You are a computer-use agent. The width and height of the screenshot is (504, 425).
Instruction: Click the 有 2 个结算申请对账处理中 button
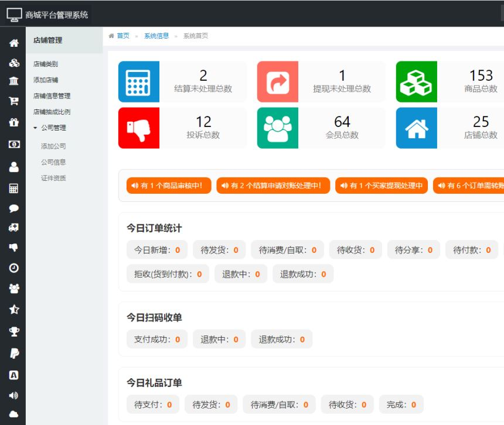[273, 186]
